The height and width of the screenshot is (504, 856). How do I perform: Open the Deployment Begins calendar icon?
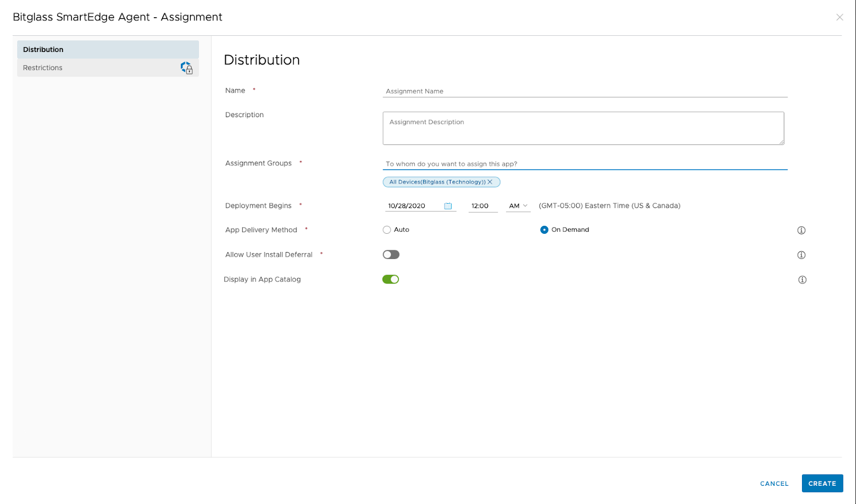448,206
